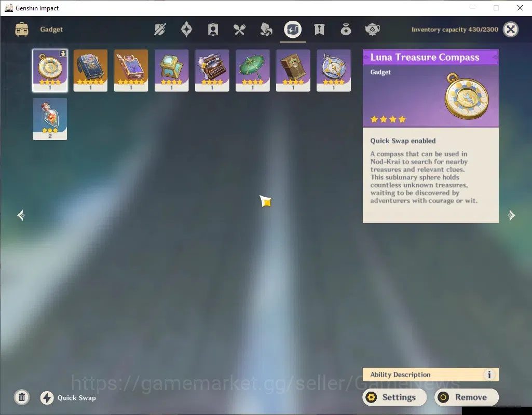Open the Precious Items tab
Screen dimensions: 532x415
[x=346, y=30]
